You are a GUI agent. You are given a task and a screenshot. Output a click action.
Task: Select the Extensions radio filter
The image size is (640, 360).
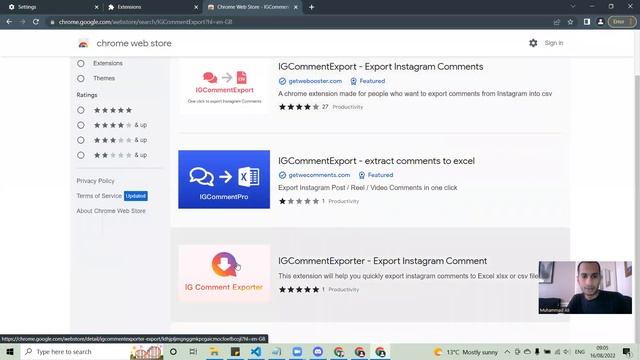pos(81,63)
